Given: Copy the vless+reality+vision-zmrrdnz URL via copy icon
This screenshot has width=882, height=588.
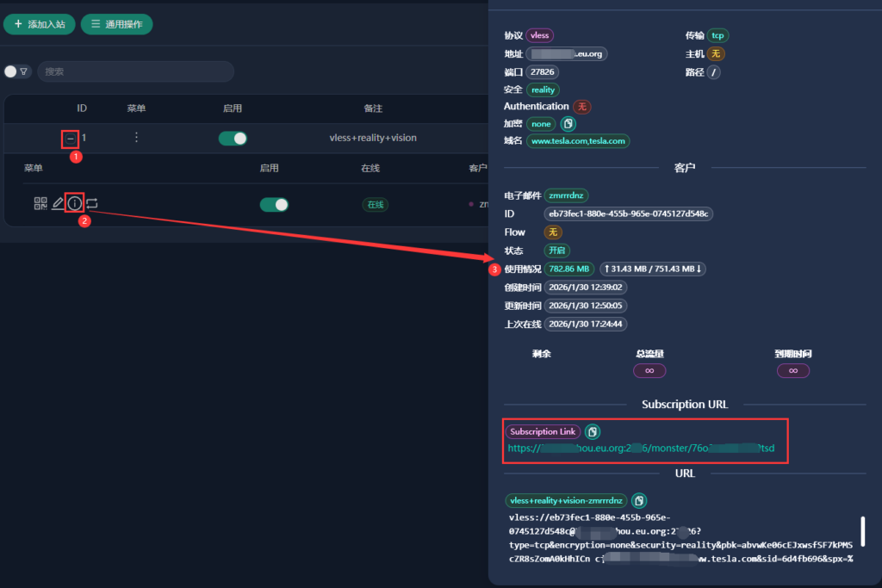Looking at the screenshot, I should click(x=639, y=500).
